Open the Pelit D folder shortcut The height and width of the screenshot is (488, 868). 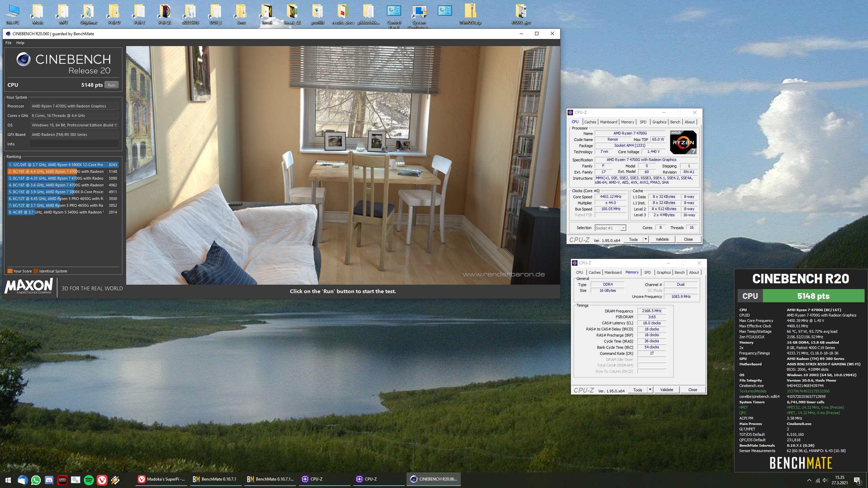tap(114, 14)
